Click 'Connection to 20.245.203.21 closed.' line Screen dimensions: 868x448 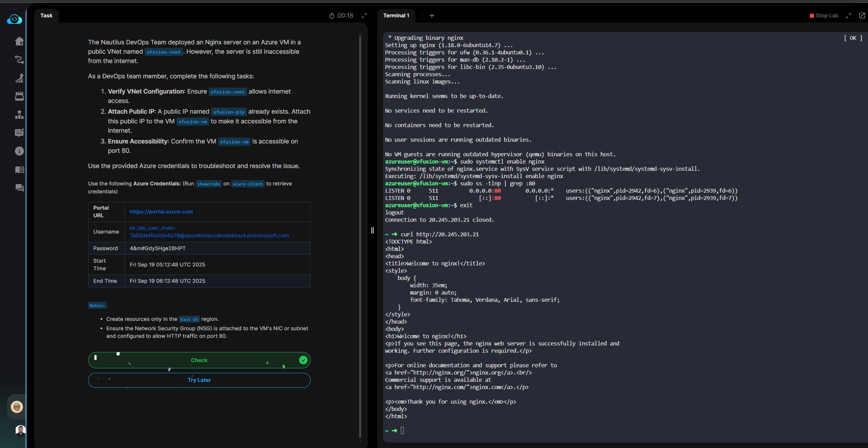440,220
